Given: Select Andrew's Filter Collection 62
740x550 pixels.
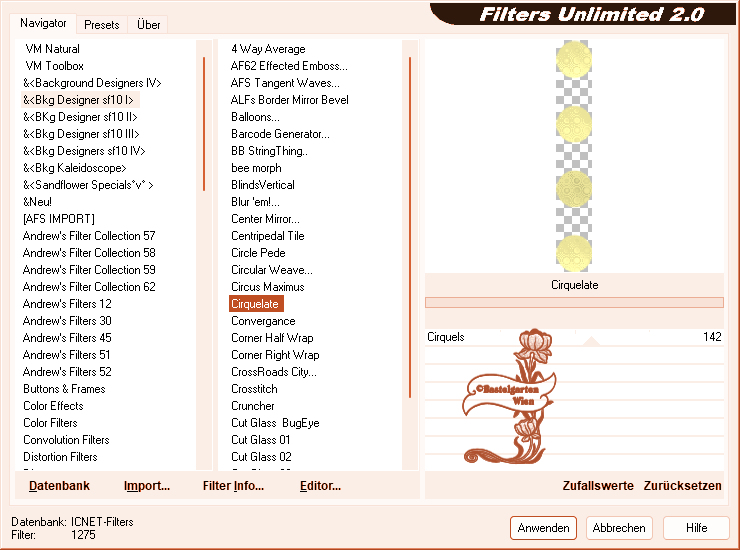Looking at the screenshot, I should click(x=89, y=287).
